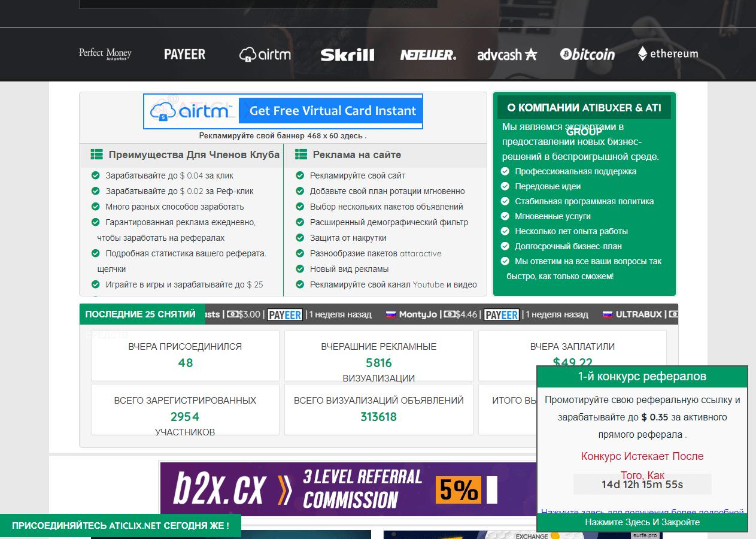Click checkmark beside 'Профессиональная поддержка'
The width and height of the screenshot is (756, 539).
pos(505,171)
